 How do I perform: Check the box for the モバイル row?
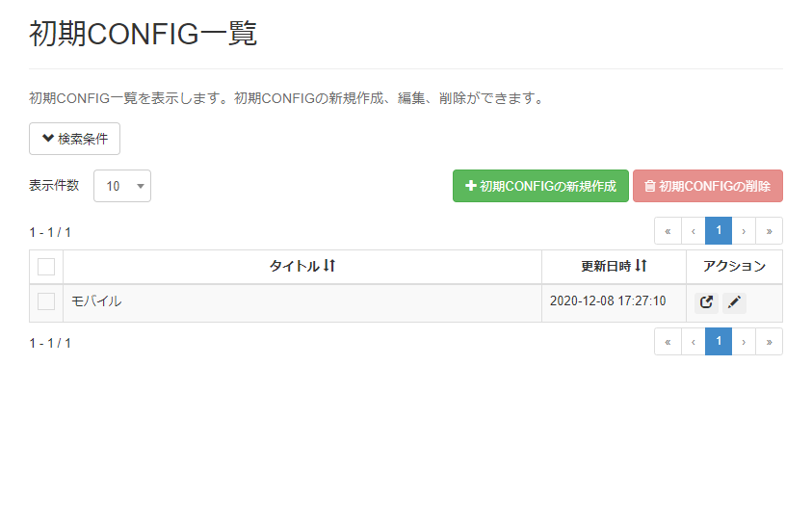pos(46,301)
